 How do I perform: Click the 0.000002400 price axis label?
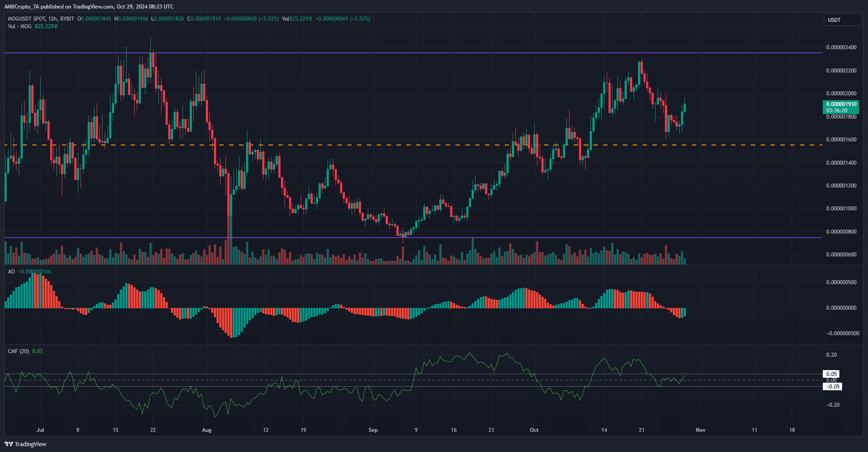pos(841,47)
